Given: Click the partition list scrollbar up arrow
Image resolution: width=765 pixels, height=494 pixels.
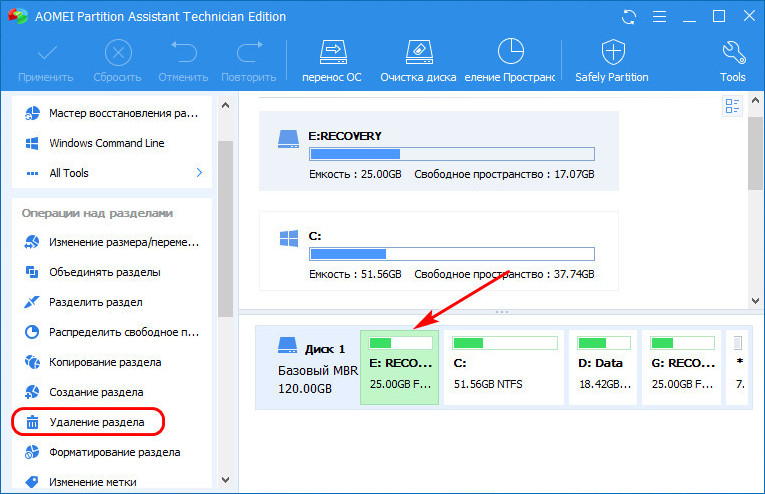Looking at the screenshot, I should pyautogui.click(x=755, y=100).
